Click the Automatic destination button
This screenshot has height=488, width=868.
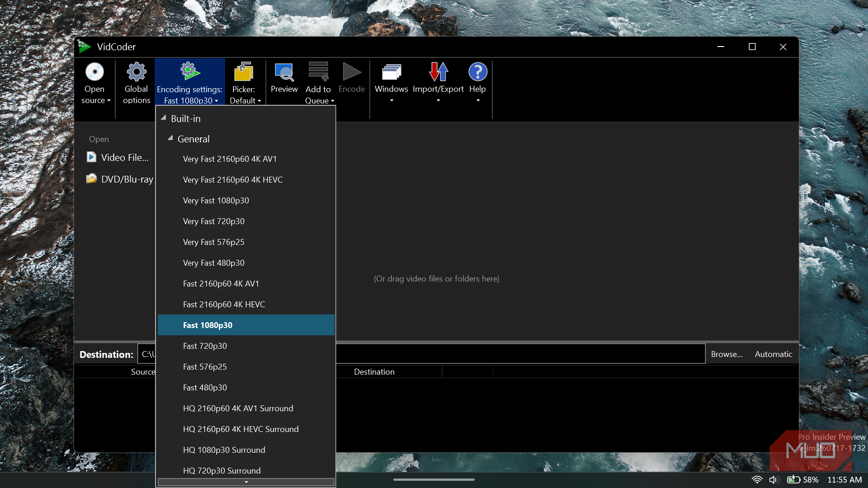click(x=773, y=354)
